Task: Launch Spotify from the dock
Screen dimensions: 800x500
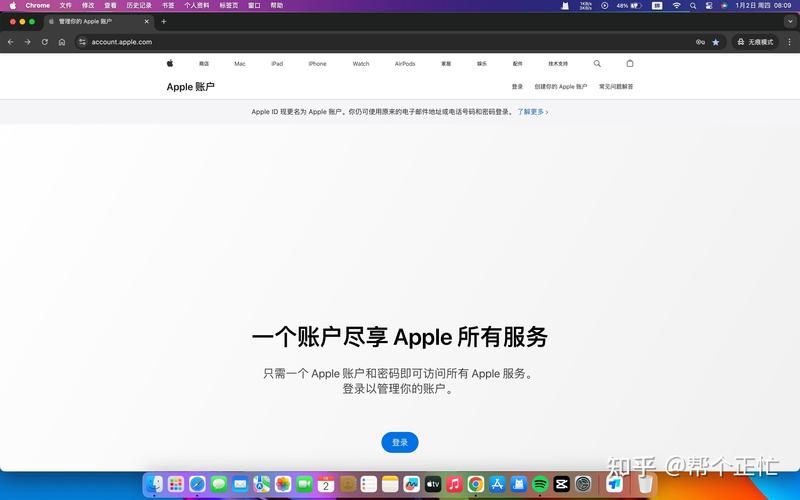Action: [540, 484]
